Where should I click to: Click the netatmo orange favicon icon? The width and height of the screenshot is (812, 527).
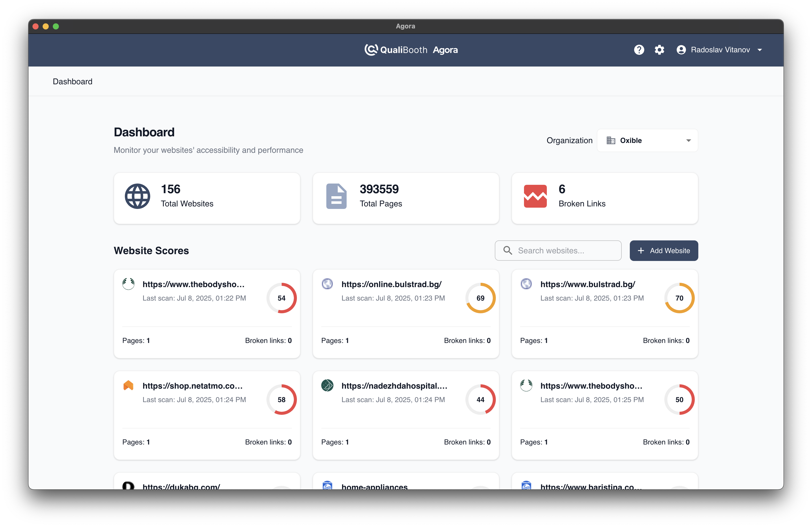(128, 385)
